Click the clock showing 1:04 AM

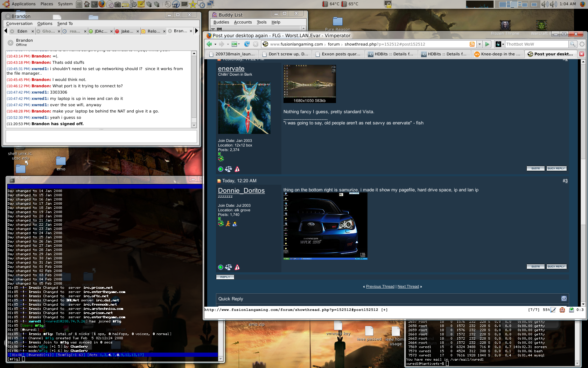(x=567, y=4)
